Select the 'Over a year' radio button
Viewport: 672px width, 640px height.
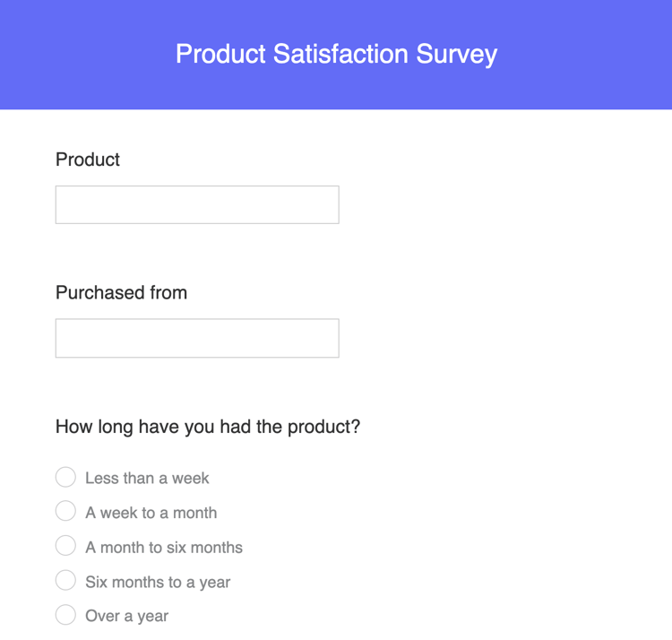tap(65, 615)
